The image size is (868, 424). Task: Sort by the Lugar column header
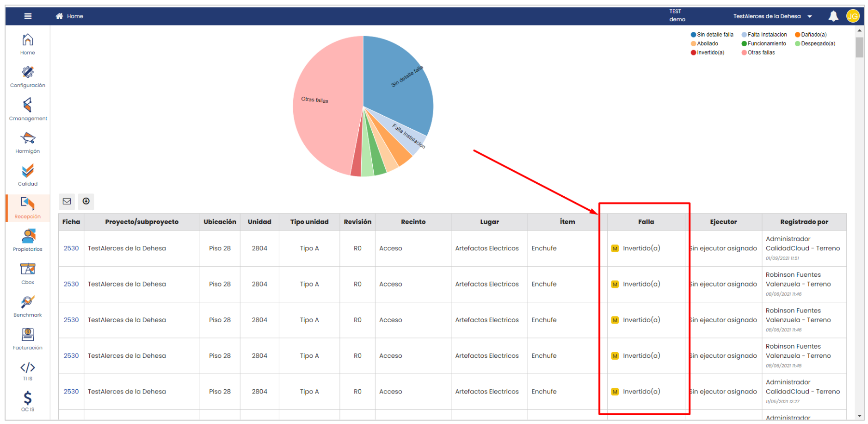point(489,222)
